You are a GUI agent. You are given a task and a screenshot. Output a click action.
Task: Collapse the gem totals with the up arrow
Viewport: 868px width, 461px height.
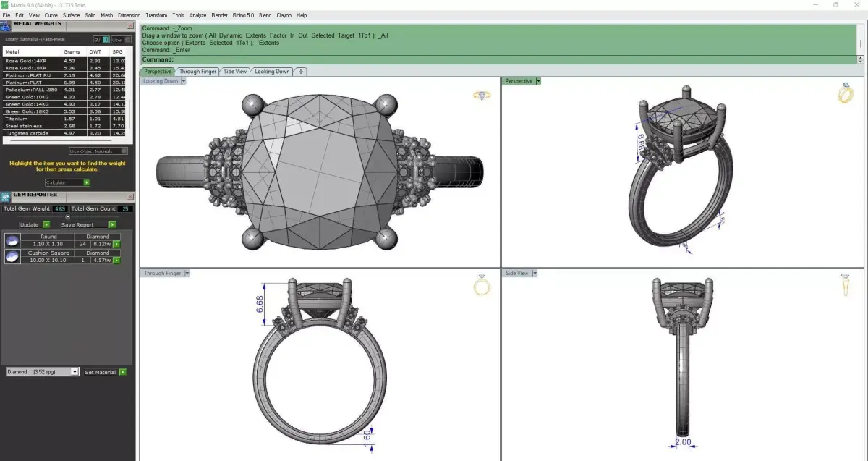67,216
